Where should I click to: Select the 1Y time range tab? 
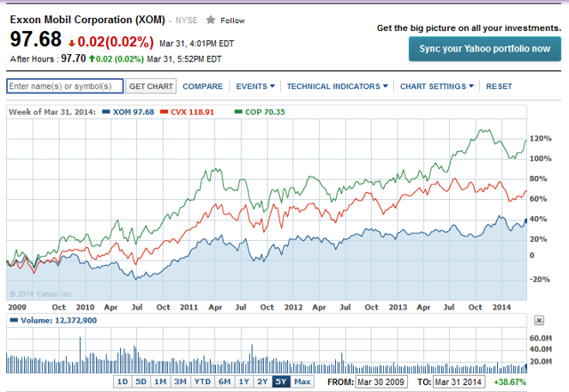tap(244, 382)
